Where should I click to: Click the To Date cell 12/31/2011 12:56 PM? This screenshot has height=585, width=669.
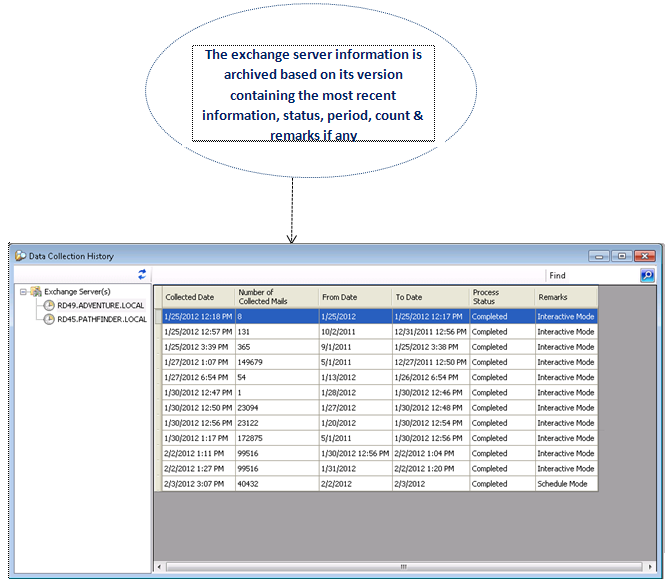tap(430, 332)
